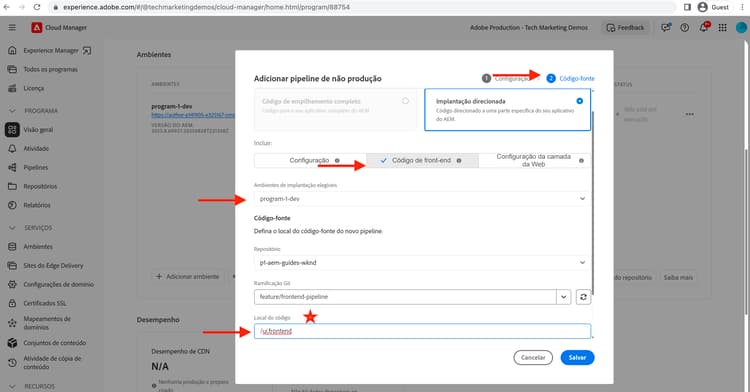Click the Configuração option info icon
The height and width of the screenshot is (392, 750).
click(337, 161)
